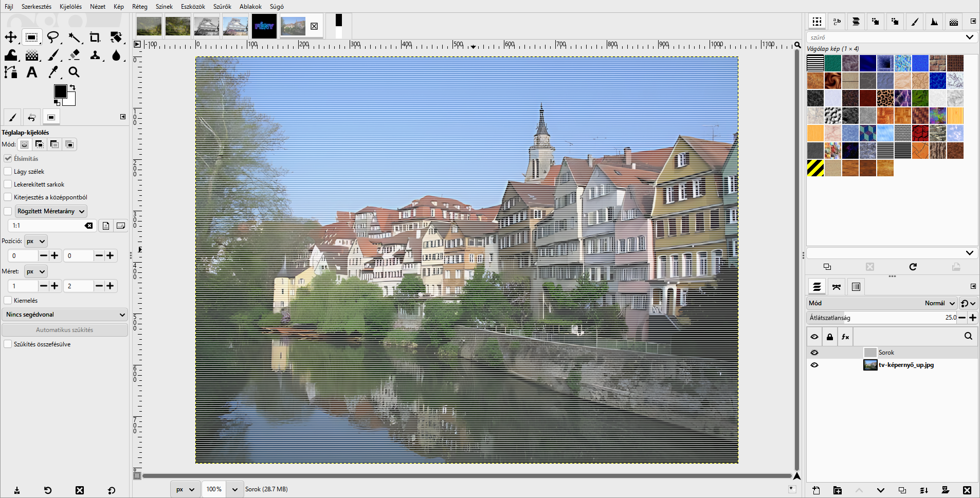980x498 pixels.
Task: Open the Nincs segédvonal dropdown
Action: tap(65, 315)
